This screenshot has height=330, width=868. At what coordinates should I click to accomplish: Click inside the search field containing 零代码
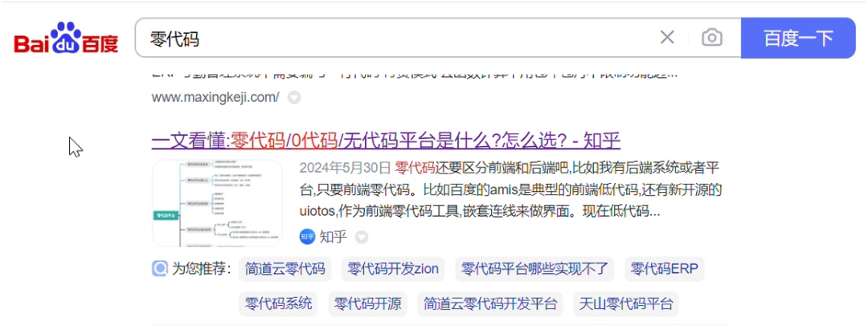click(394, 38)
